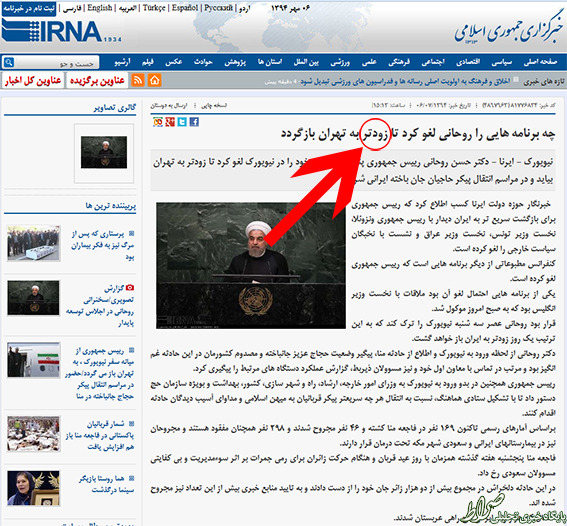Screen dimensions: 567x526
Task: Open the فرهنگی section
Action: (x=399, y=62)
